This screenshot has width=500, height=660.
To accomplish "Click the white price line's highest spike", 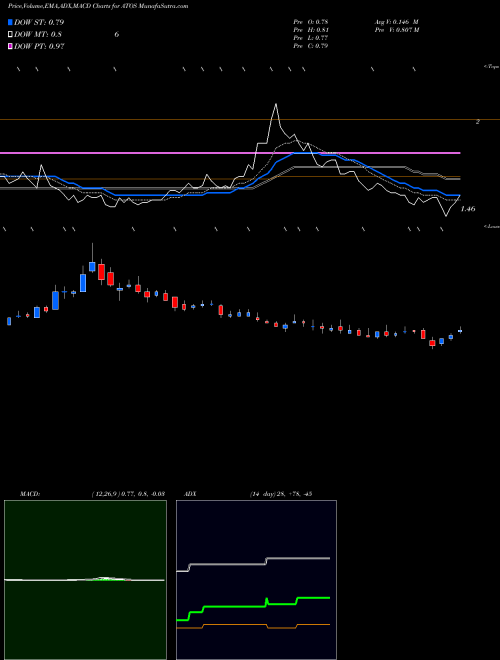I will [x=276, y=104].
